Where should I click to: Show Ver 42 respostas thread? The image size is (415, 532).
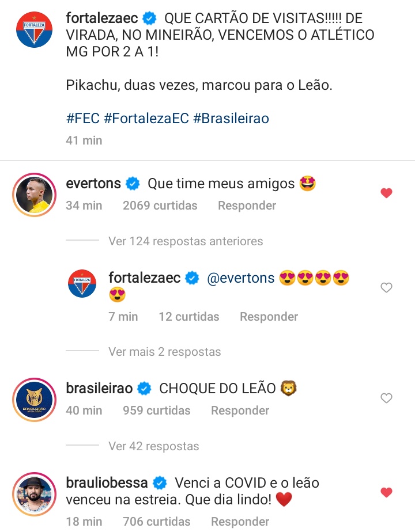153,446
